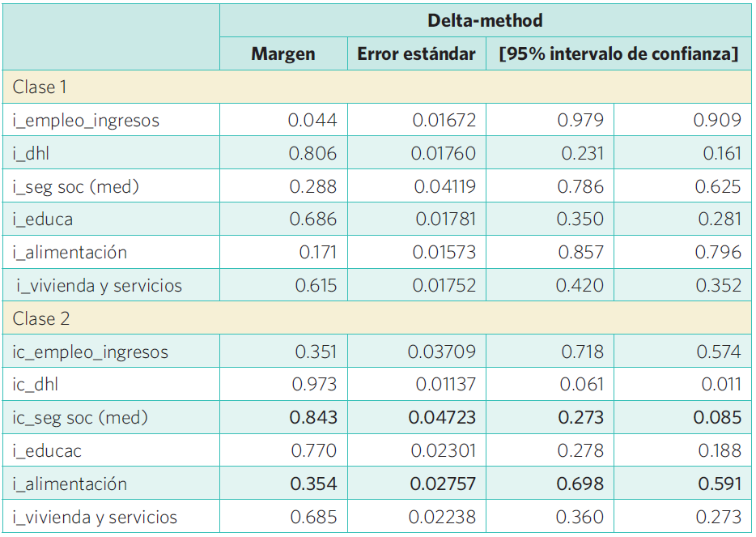
Task: Click the confidence interval value 0.979
Action: [x=580, y=121]
